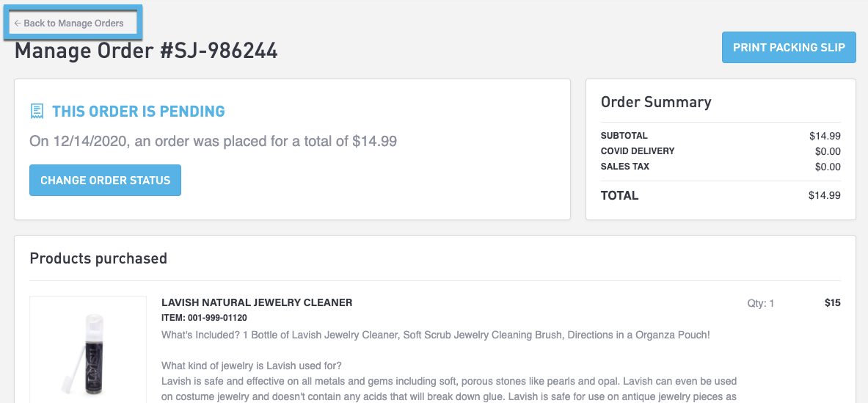Click the Subtotal label in Order Summary

point(624,136)
